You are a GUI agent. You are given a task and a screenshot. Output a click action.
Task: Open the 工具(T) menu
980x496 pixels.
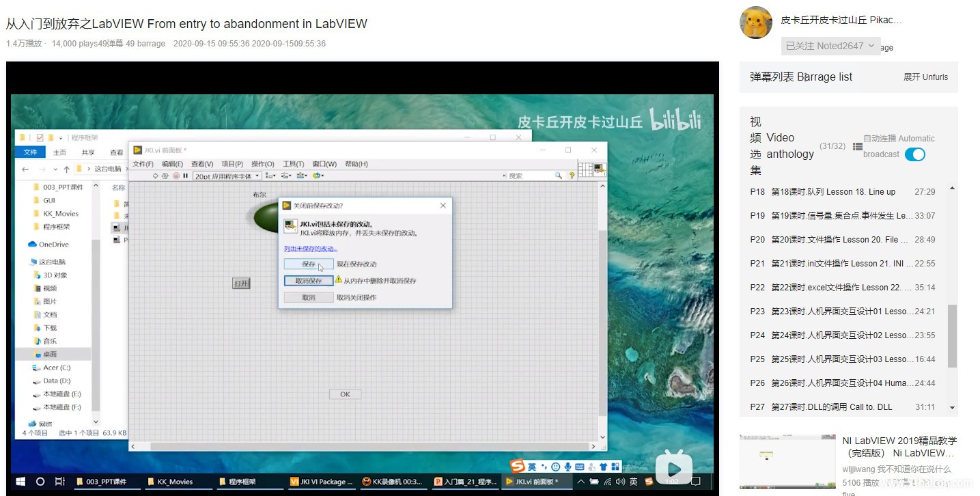(293, 164)
